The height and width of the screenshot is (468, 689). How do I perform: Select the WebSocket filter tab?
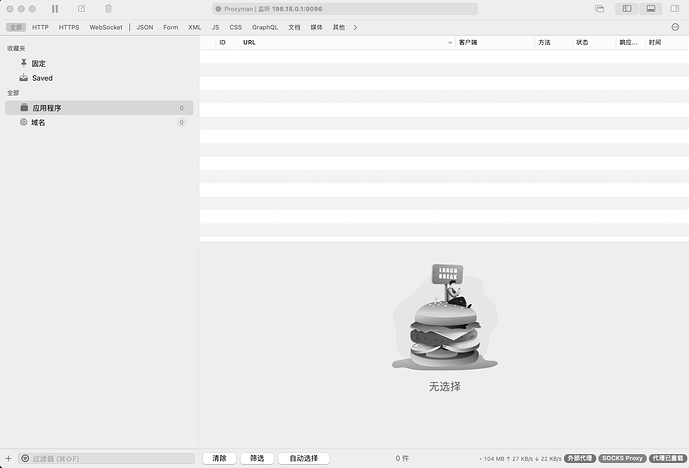pos(106,27)
